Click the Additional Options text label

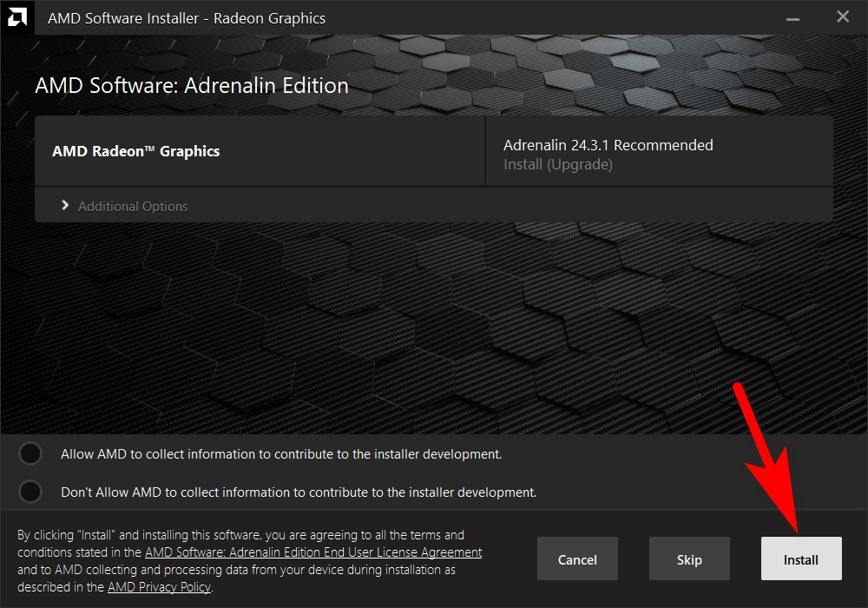[x=132, y=207]
